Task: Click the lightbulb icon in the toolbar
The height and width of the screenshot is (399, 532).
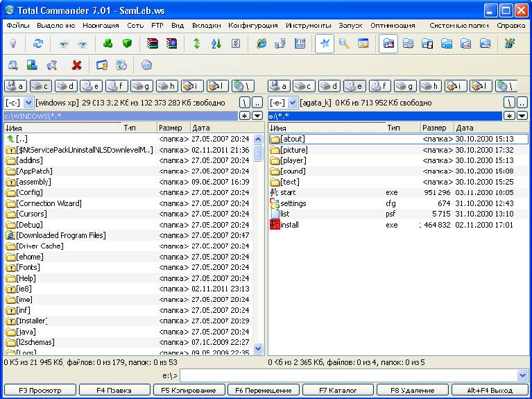Action: pyautogui.click(x=13, y=44)
